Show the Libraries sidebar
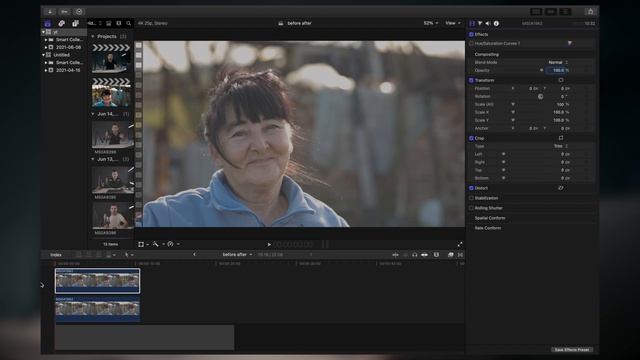The height and width of the screenshot is (360, 640). (48, 23)
